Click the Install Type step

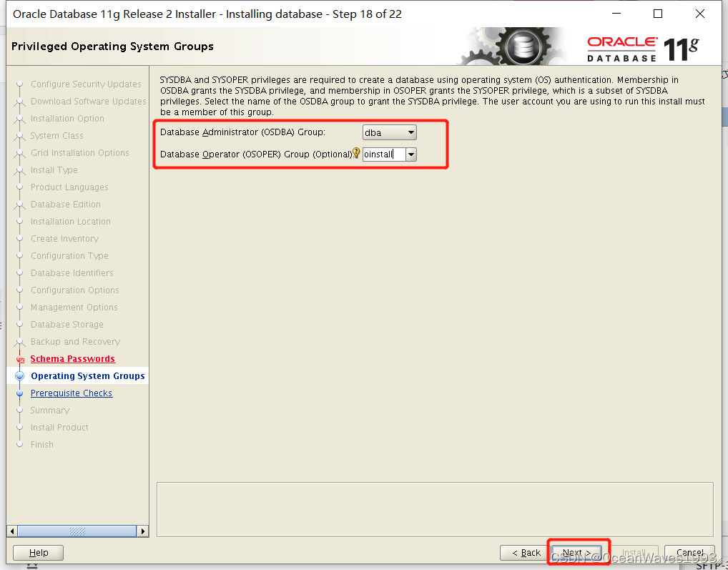(54, 170)
